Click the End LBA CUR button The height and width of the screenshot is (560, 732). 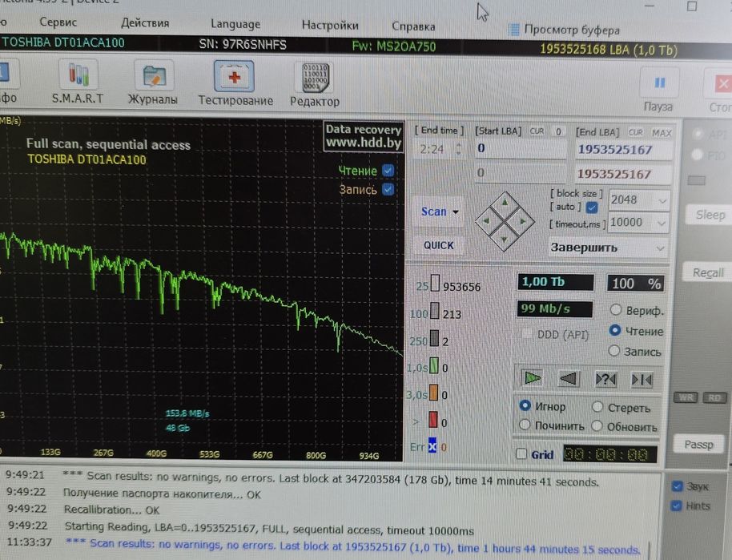coord(635,133)
